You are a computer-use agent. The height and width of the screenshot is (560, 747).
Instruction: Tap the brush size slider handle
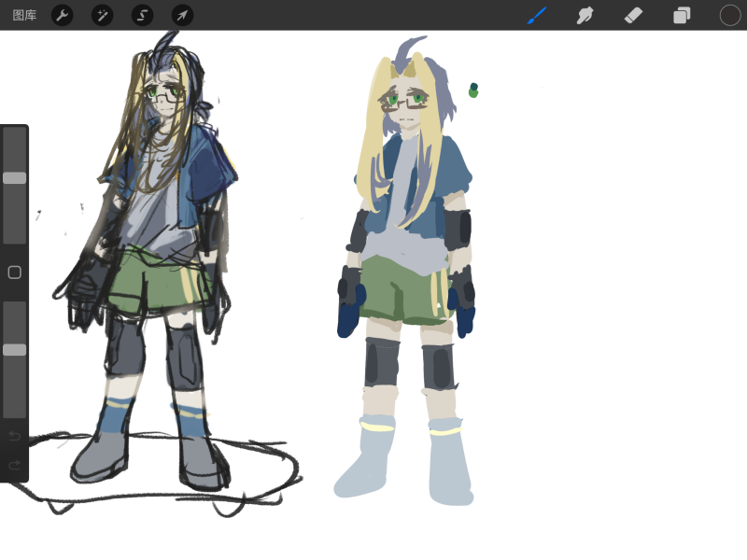(13, 179)
